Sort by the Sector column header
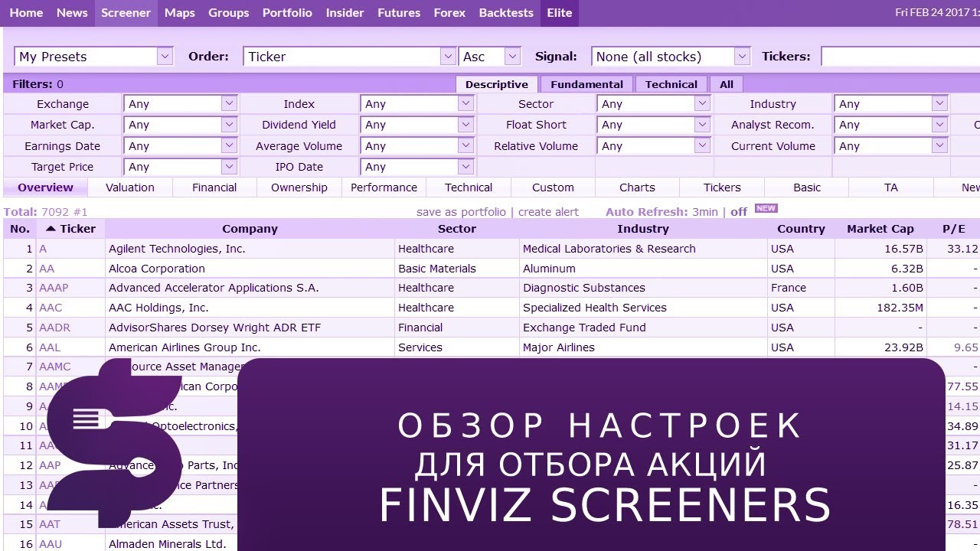The width and height of the screenshot is (980, 551). (x=457, y=229)
